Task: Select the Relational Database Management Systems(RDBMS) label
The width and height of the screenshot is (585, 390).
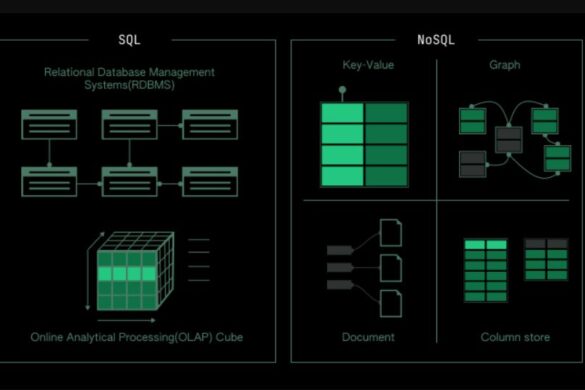Action: pos(129,78)
